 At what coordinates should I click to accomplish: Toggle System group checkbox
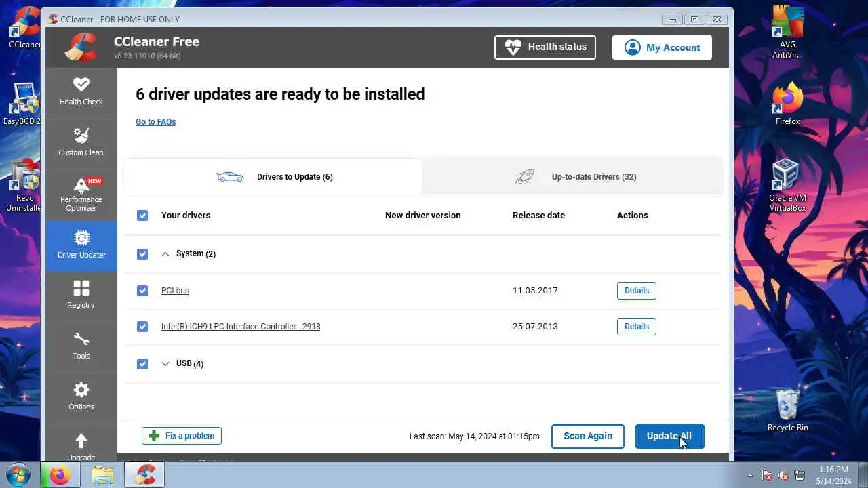point(142,254)
